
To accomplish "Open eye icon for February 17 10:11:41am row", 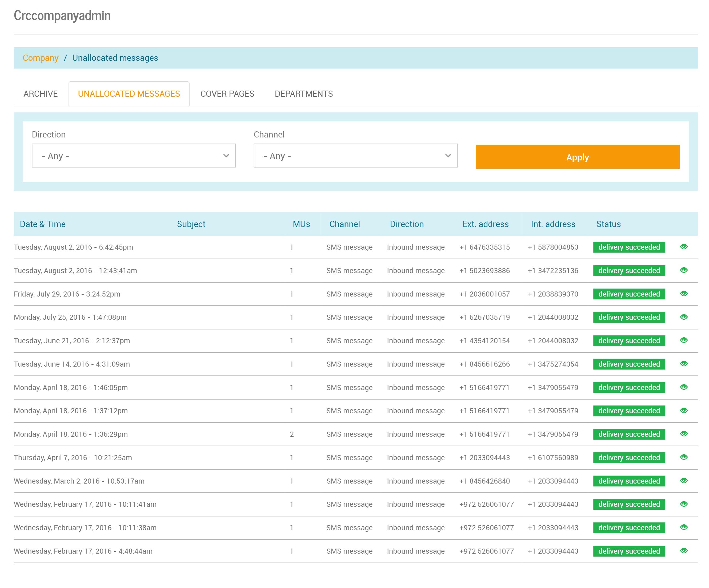I will 684,504.
